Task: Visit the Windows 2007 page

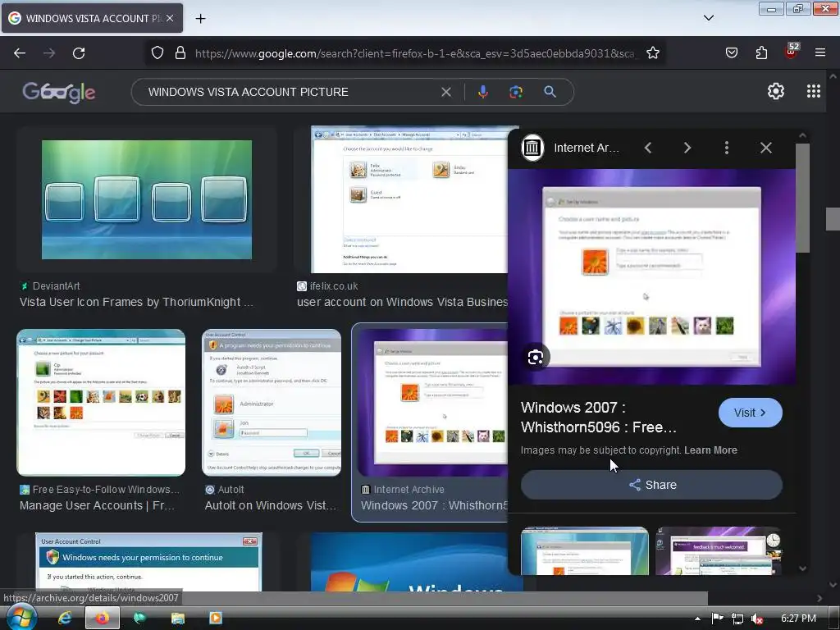Action: tap(750, 413)
